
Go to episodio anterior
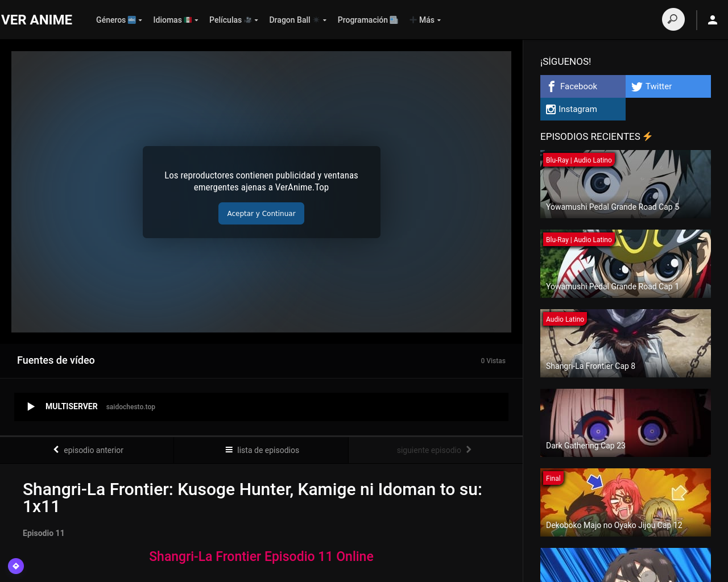(87, 450)
